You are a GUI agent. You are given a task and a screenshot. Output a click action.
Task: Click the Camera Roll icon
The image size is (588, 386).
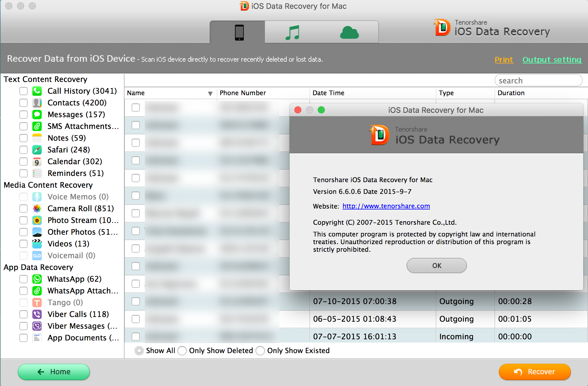pyautogui.click(x=37, y=209)
